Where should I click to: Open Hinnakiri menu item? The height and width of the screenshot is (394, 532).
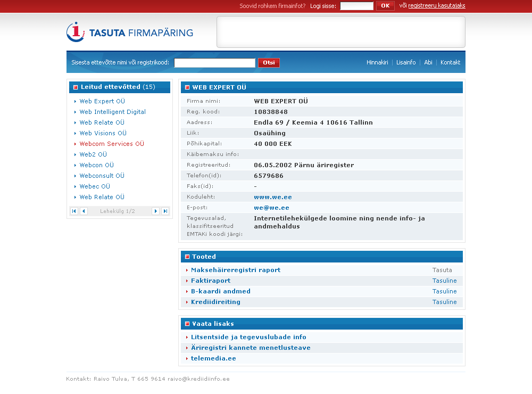click(377, 62)
